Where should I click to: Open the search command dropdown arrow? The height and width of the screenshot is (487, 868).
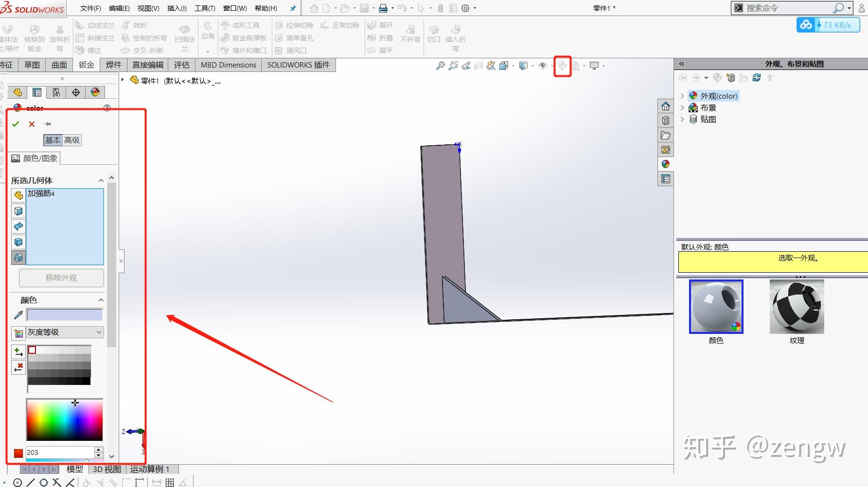[849, 8]
